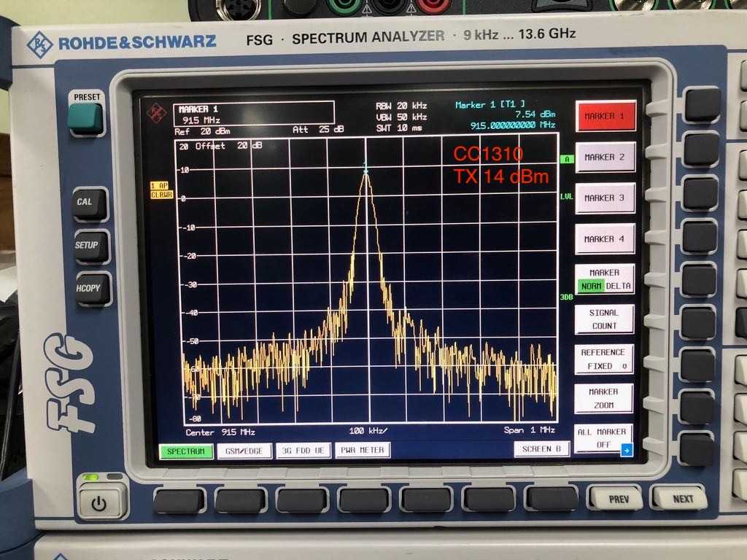The image size is (747, 560).
Task: Click the 'LVL' status label
Action: (566, 196)
